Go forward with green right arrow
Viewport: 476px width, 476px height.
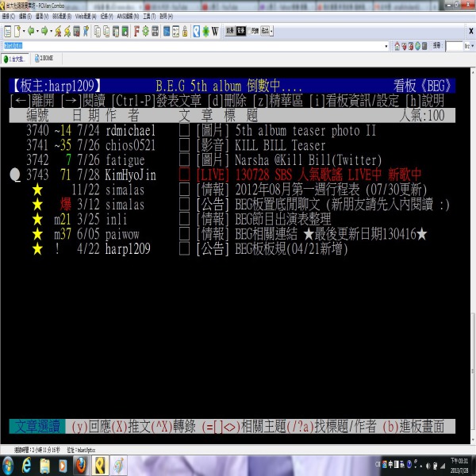click(x=44, y=31)
